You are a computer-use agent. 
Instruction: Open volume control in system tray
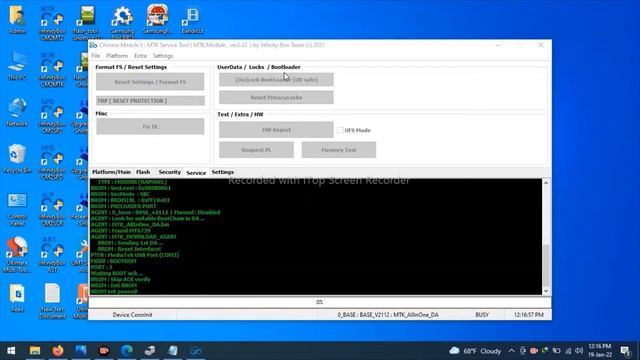(579, 351)
